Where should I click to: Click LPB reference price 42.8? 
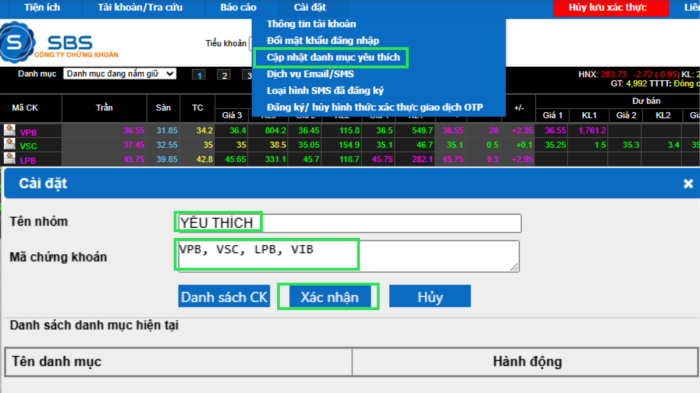(204, 159)
